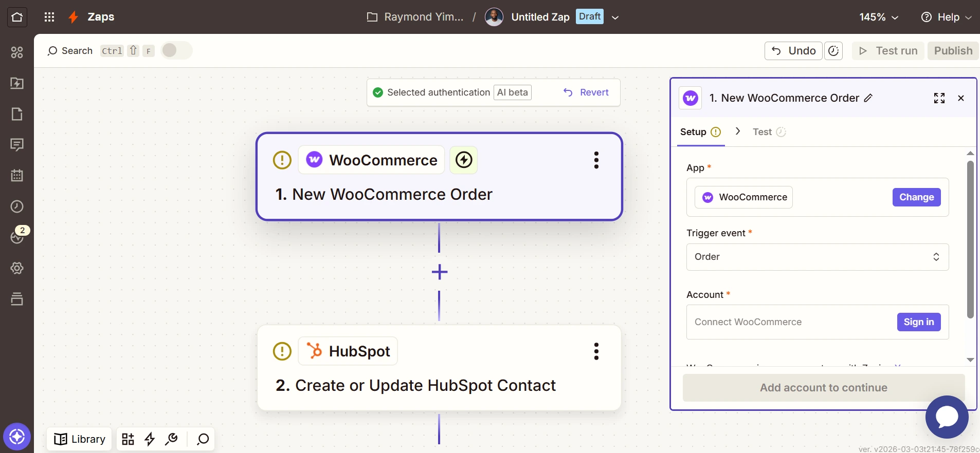Expand the Trigger event Order dropdown

point(817,257)
